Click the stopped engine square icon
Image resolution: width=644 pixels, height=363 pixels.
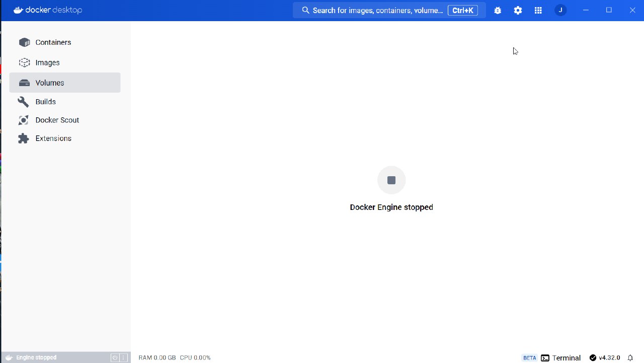[x=391, y=180]
